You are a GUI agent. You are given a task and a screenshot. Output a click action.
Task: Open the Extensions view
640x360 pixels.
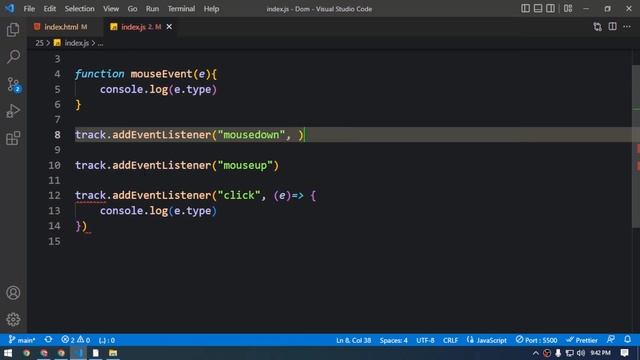tap(13, 138)
